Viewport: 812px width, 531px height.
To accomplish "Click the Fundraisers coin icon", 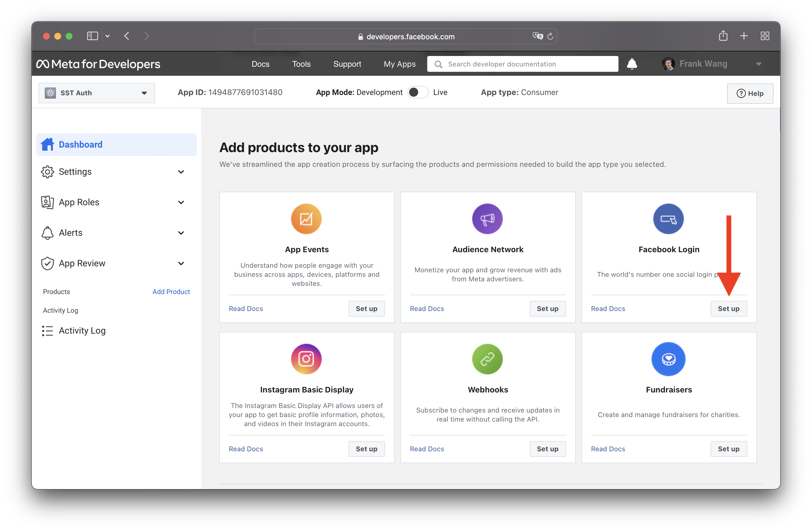I will [668, 359].
